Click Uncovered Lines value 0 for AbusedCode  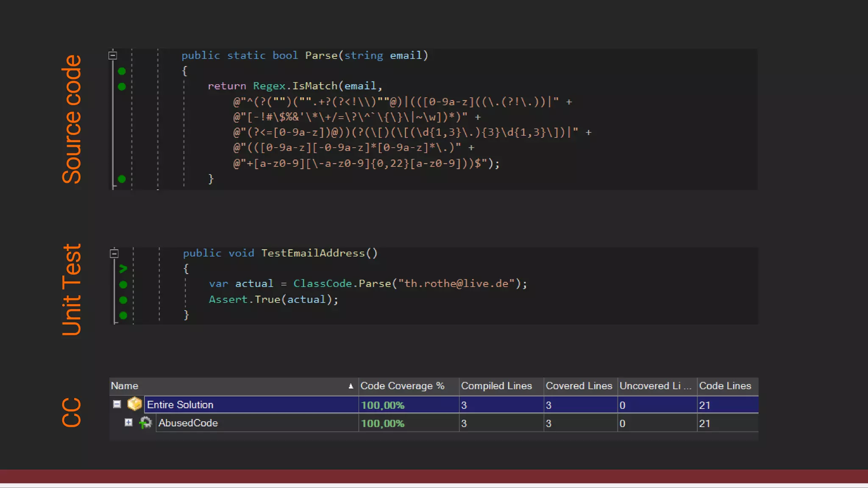click(x=622, y=424)
